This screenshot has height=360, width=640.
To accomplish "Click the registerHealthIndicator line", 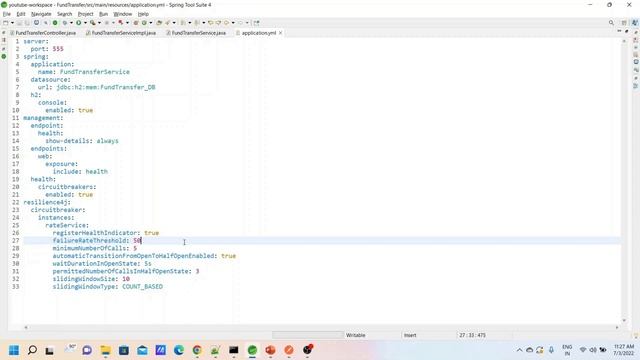I will (x=106, y=233).
